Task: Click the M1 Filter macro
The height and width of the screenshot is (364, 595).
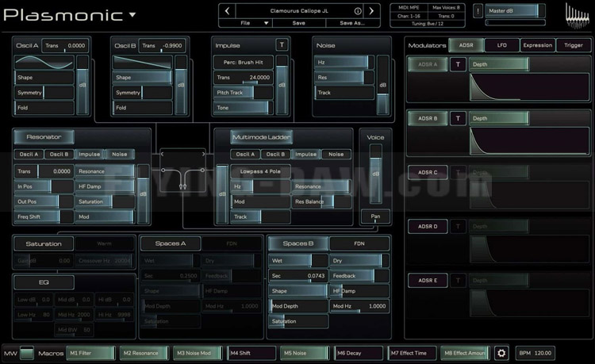Action: point(90,353)
